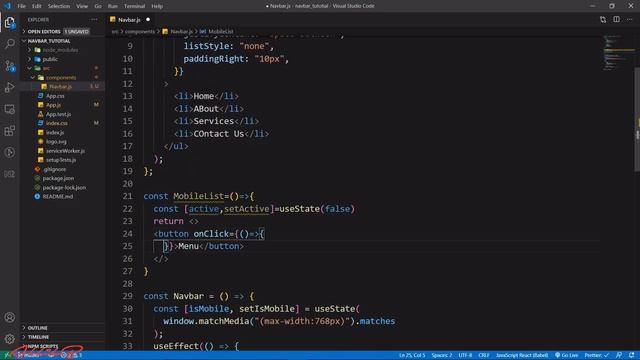Click the Ln 25, Col 5 status item
640x360 pixels.
[x=412, y=355]
